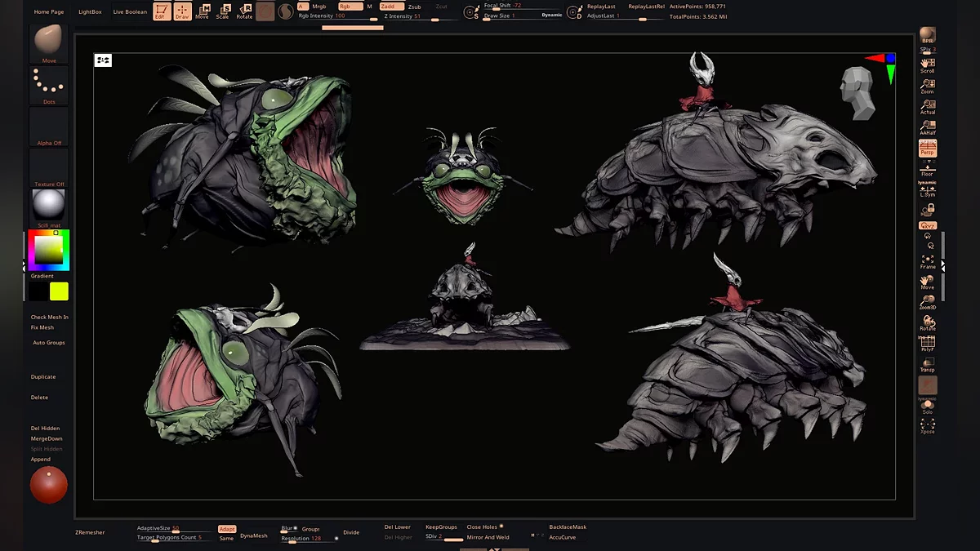Click DynaMesh button

[254, 536]
